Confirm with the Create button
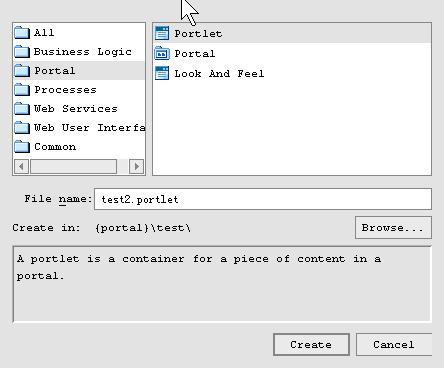 311,345
